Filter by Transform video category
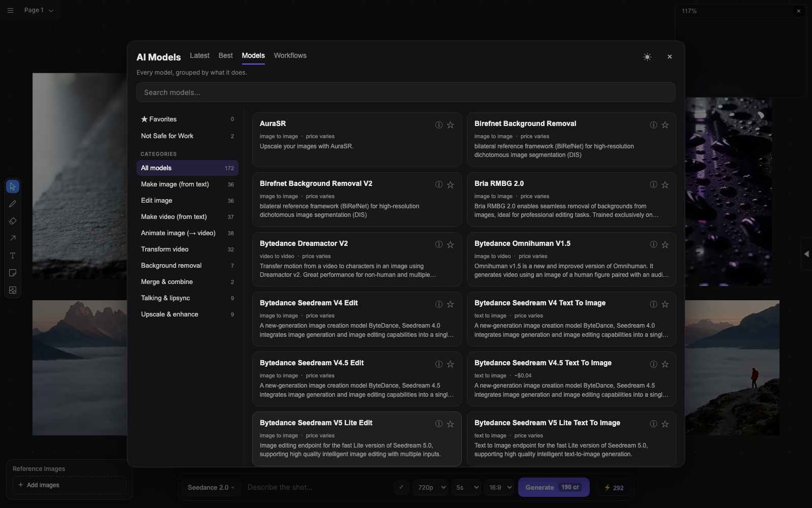The image size is (812, 508). pos(187,249)
